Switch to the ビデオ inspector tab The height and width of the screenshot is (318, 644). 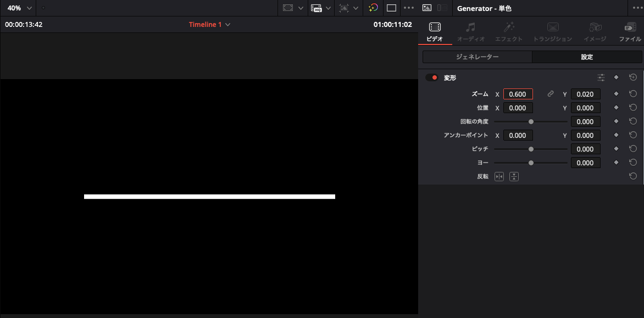click(x=435, y=32)
